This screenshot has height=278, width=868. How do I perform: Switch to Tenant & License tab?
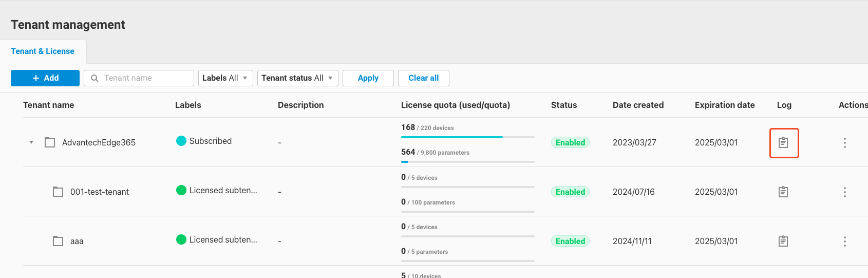pyautogui.click(x=43, y=51)
